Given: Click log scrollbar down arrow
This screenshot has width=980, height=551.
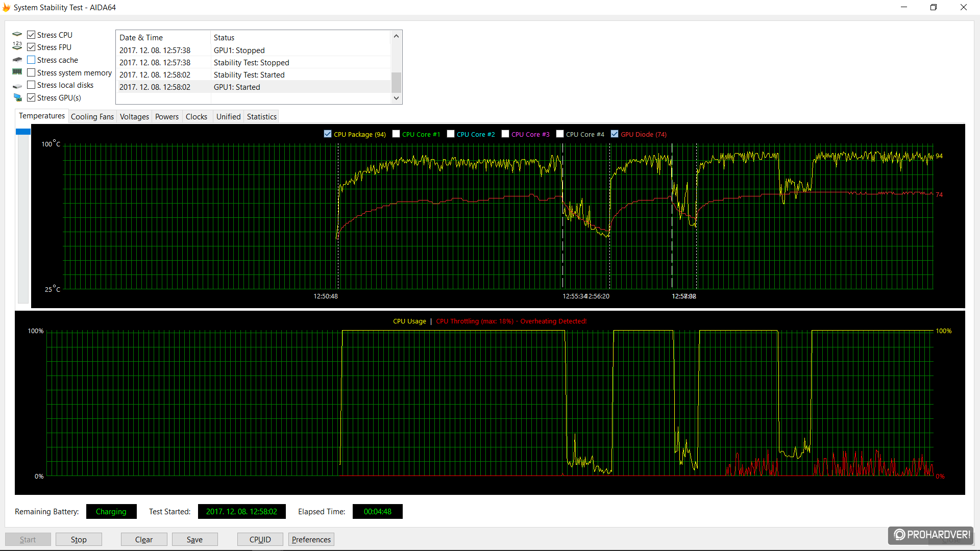Looking at the screenshot, I should (396, 98).
